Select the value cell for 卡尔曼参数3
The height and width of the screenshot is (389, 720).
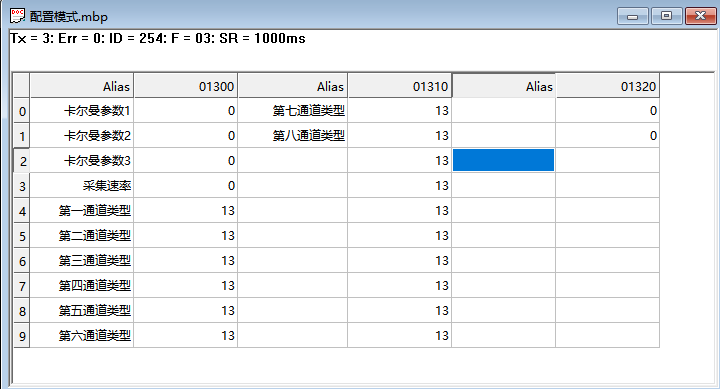186,161
